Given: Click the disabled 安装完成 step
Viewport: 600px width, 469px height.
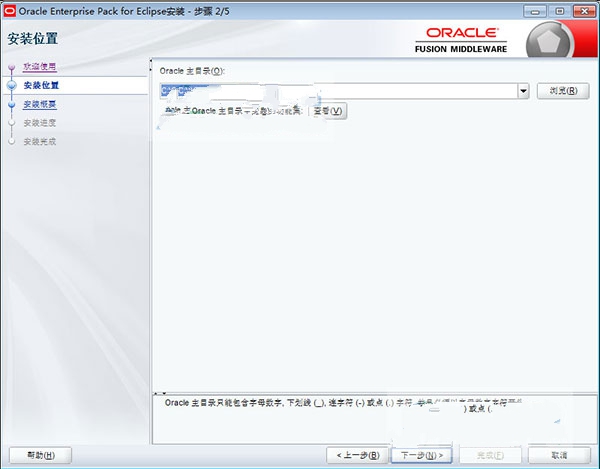Looking at the screenshot, I should [x=40, y=142].
